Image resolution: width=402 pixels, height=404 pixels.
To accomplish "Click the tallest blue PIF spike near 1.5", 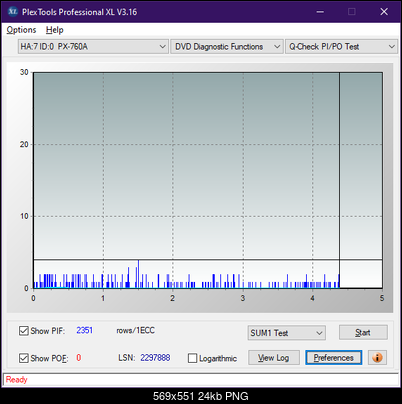I will tap(138, 274).
